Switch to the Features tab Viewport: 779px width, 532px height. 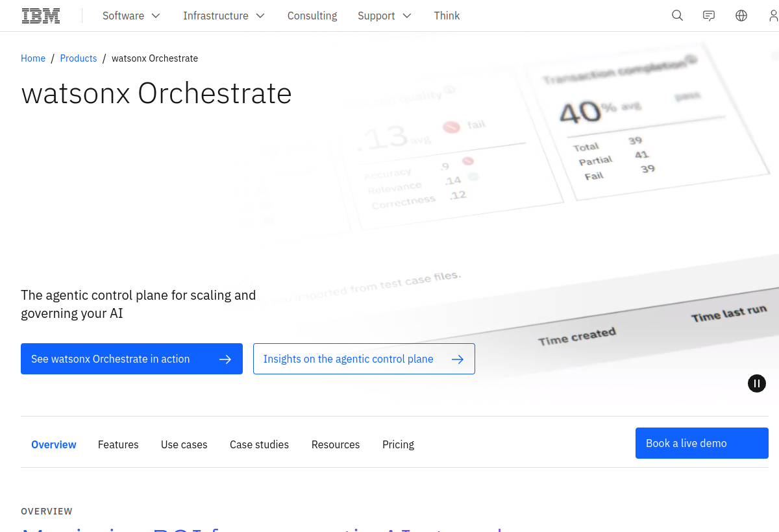point(118,444)
